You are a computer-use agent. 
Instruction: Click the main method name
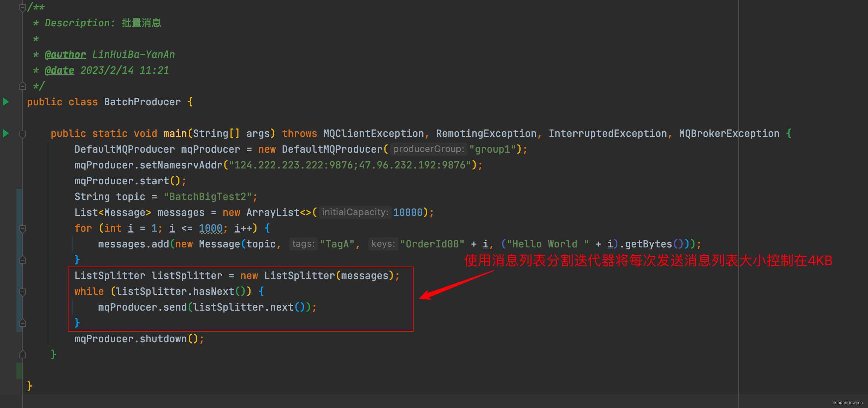point(175,134)
